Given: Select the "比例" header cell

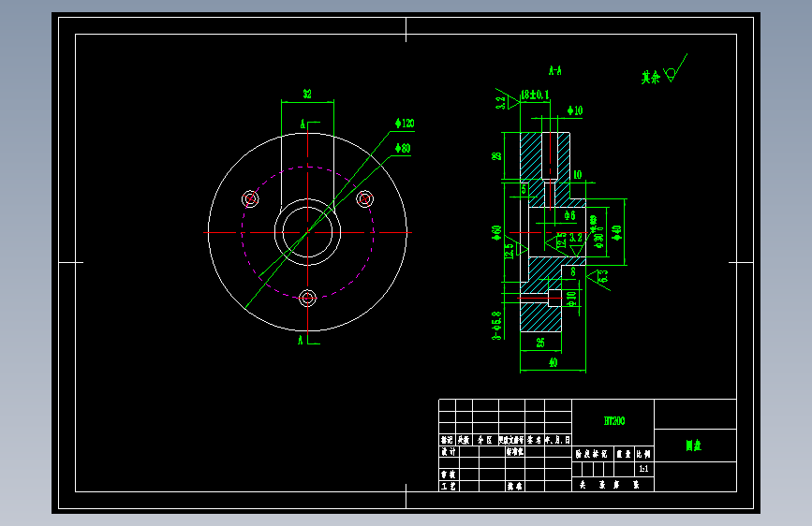Looking at the screenshot, I should 643,454.
